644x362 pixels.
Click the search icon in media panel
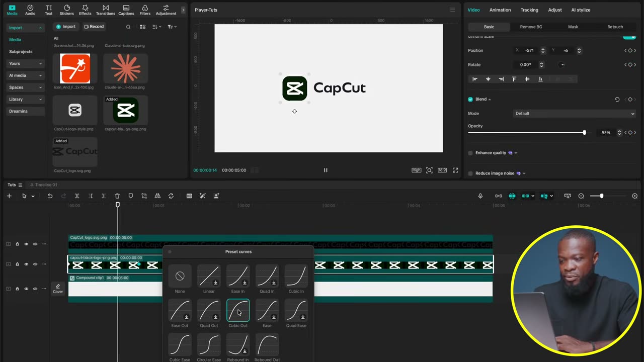(128, 27)
